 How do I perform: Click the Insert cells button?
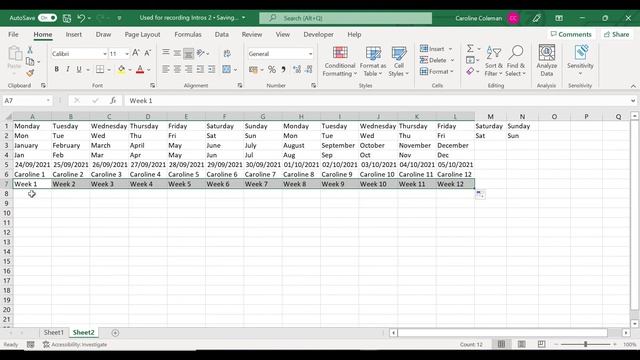(432, 49)
